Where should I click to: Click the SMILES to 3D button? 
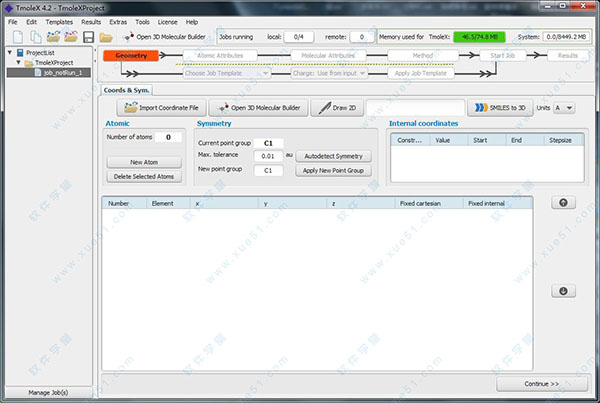pos(501,108)
